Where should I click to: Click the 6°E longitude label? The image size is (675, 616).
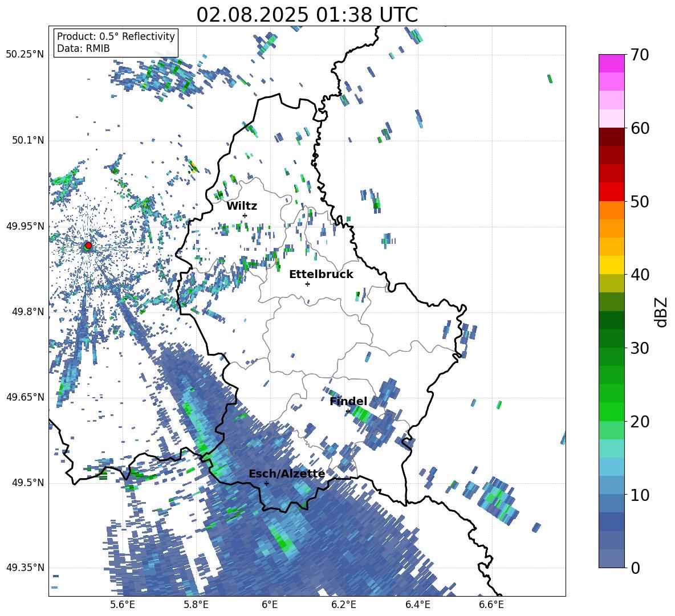(x=270, y=605)
